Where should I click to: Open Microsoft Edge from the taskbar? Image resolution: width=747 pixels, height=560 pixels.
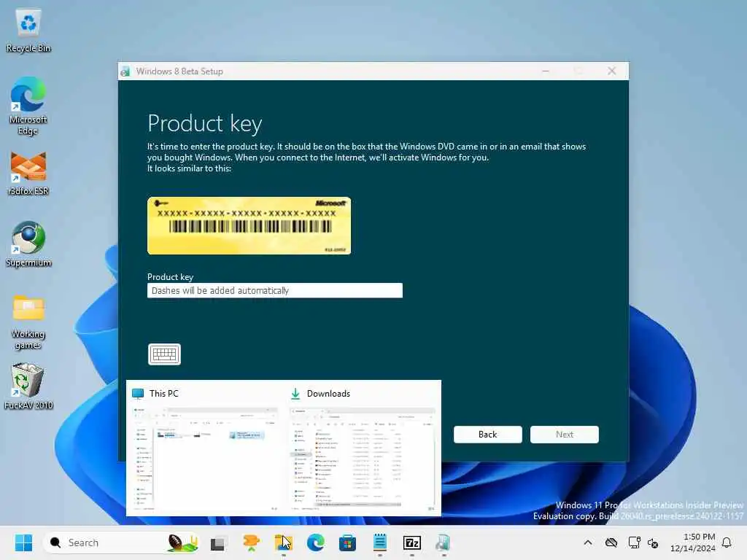pyautogui.click(x=315, y=542)
